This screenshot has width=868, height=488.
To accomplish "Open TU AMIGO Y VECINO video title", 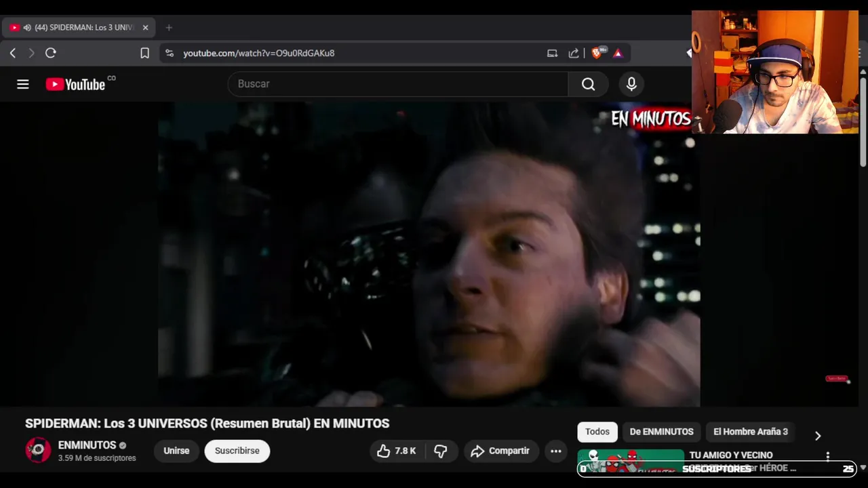I will coord(731,455).
